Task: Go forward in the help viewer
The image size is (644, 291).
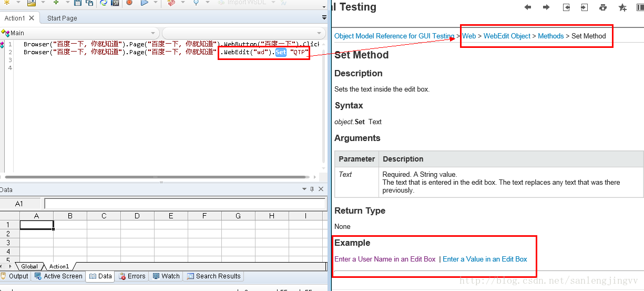Action: coord(546,7)
